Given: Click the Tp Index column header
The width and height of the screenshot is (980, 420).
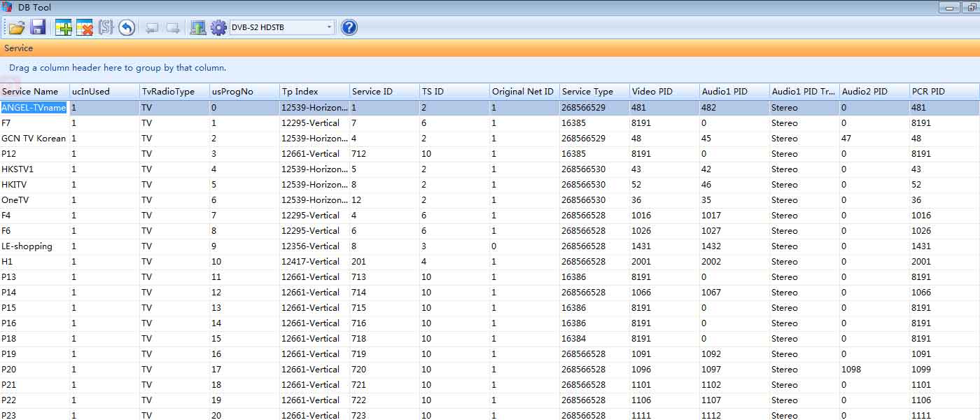Looking at the screenshot, I should 300,92.
